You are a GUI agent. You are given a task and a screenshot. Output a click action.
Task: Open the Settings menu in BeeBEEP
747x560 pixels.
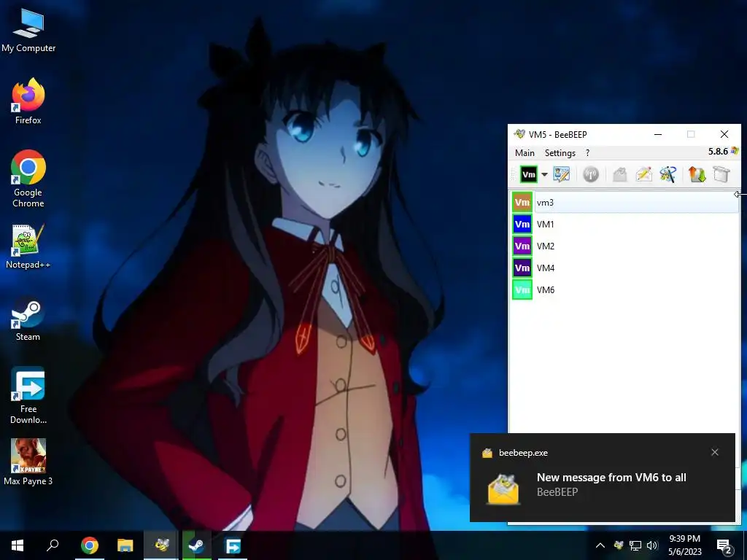[x=560, y=153]
